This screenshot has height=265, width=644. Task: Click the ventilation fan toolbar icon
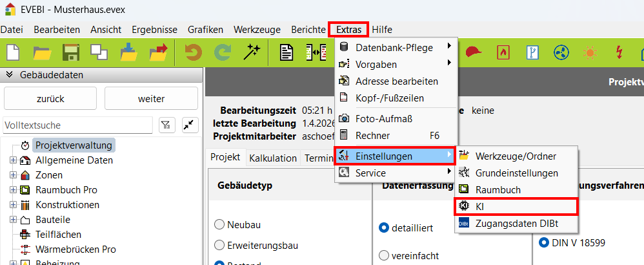(x=560, y=52)
